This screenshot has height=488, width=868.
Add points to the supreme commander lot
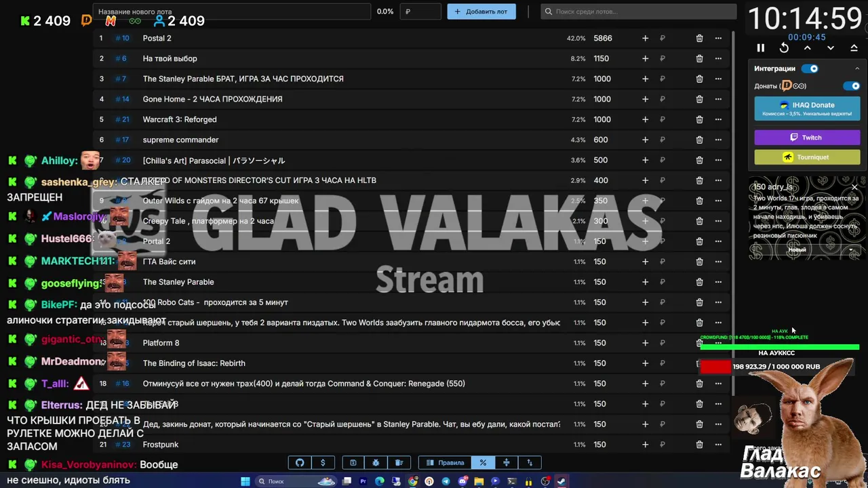pyautogui.click(x=645, y=140)
